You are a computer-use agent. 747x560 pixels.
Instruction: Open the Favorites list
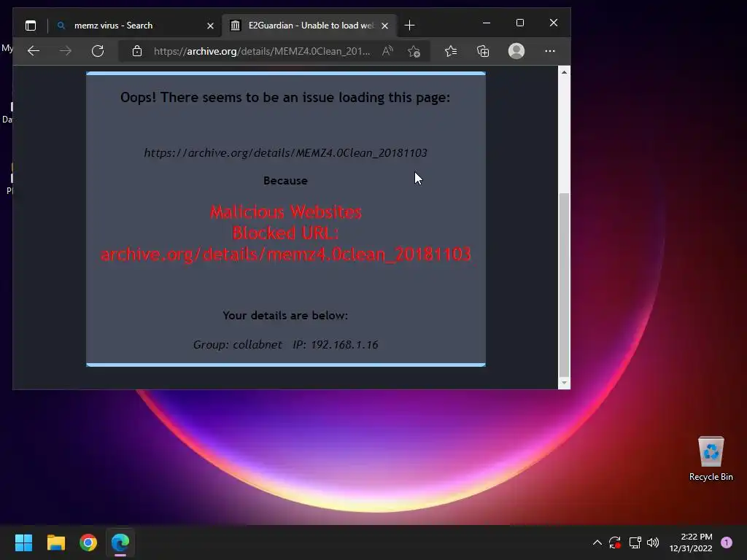451,51
